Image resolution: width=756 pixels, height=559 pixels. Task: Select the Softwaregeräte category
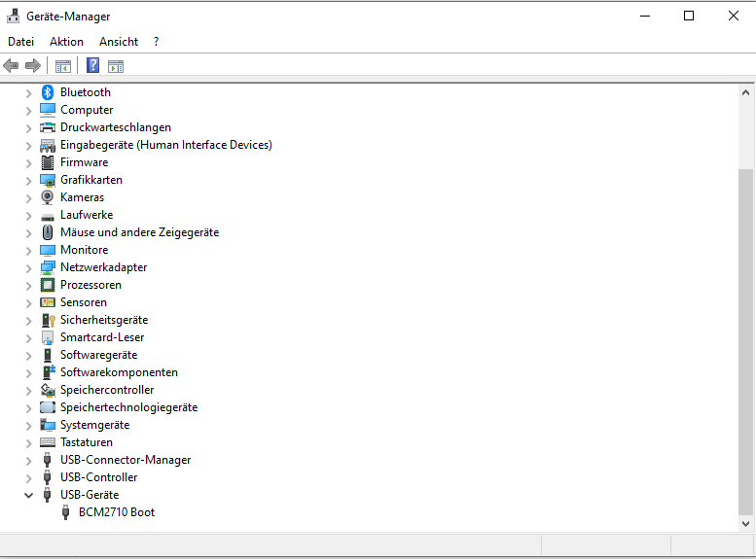(99, 355)
